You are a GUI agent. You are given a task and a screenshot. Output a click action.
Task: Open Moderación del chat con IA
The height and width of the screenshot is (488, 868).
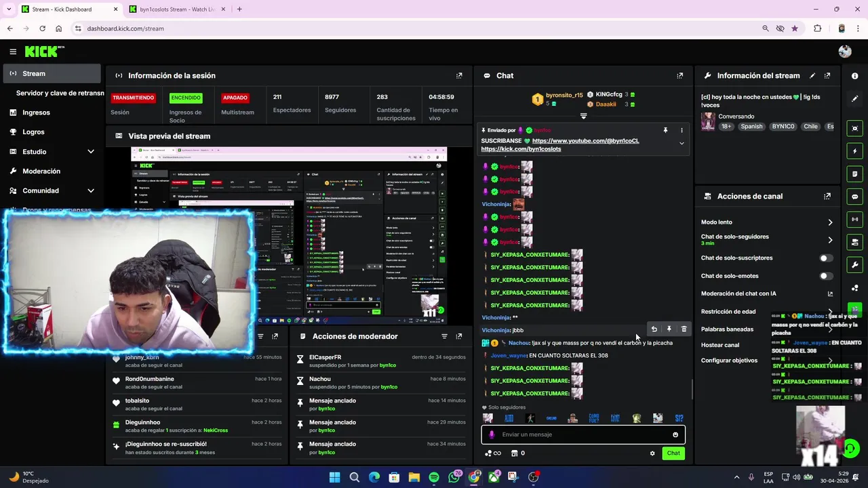tap(766, 293)
